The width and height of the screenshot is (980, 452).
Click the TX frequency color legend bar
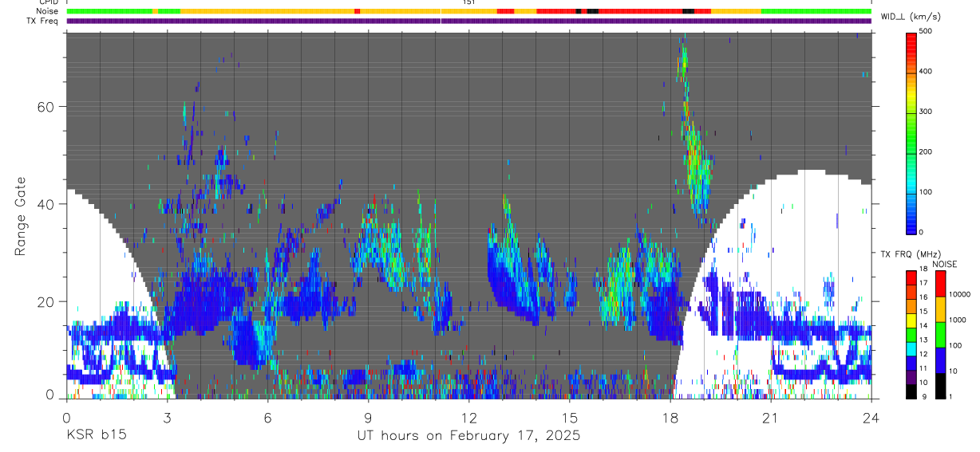911,334
